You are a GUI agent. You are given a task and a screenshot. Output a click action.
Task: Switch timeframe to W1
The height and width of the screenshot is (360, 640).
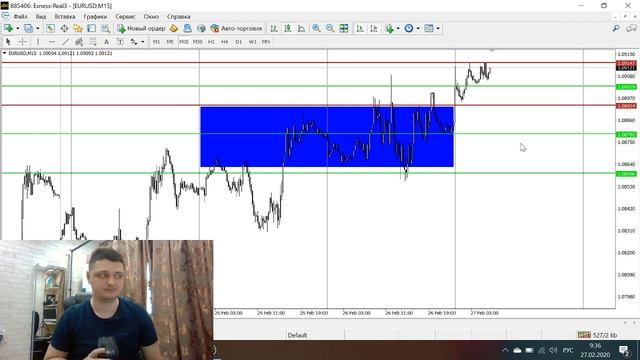[x=252, y=42]
